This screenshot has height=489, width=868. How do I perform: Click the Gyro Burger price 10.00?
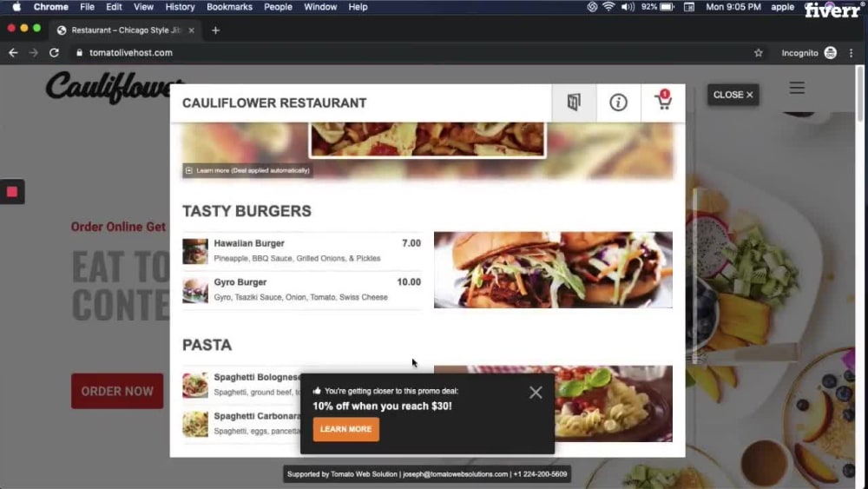tap(409, 282)
